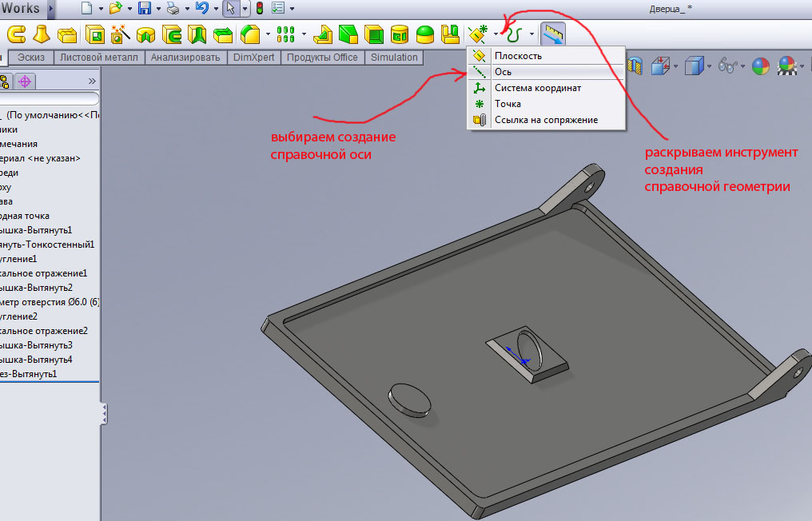
Task: Choose Ось from the reference geometry menu
Action: [503, 72]
